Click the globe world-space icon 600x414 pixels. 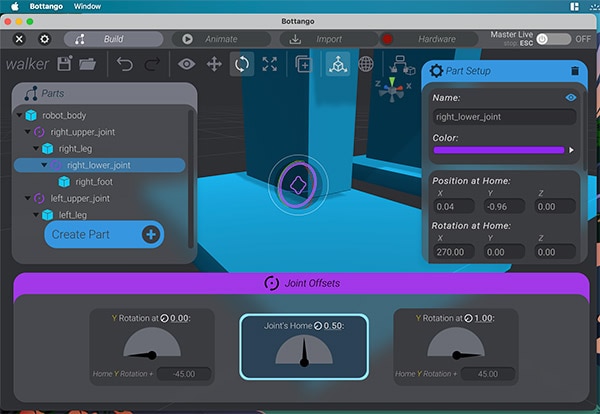[366, 64]
